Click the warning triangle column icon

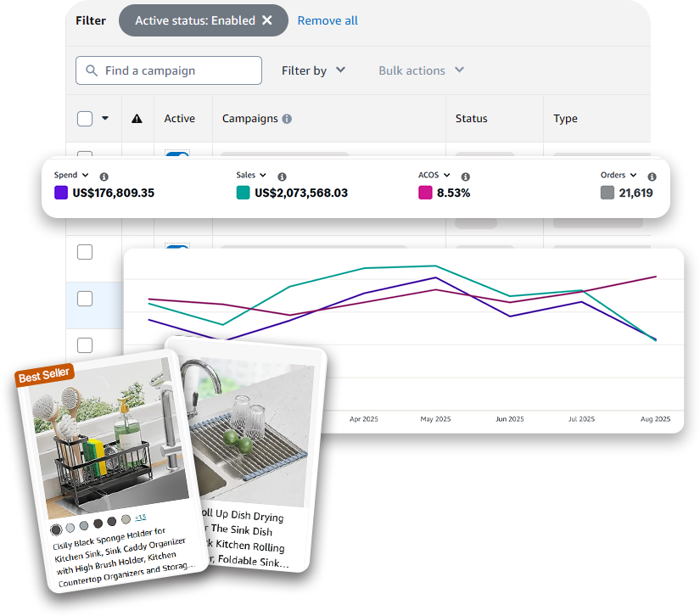(x=137, y=119)
